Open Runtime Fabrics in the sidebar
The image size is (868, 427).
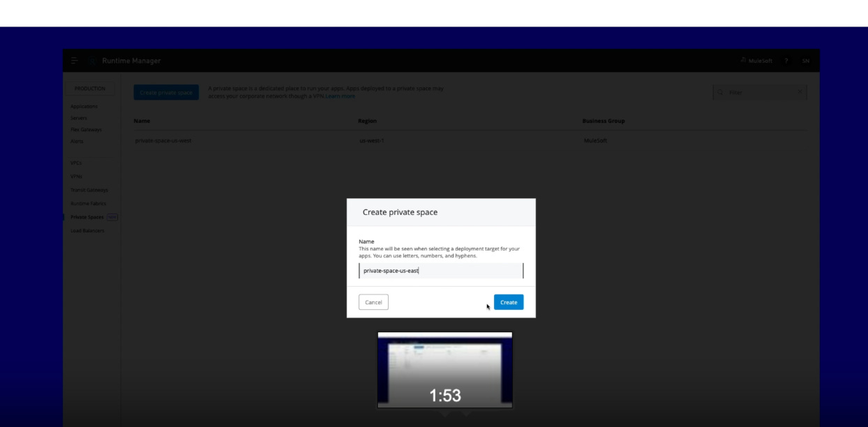88,203
